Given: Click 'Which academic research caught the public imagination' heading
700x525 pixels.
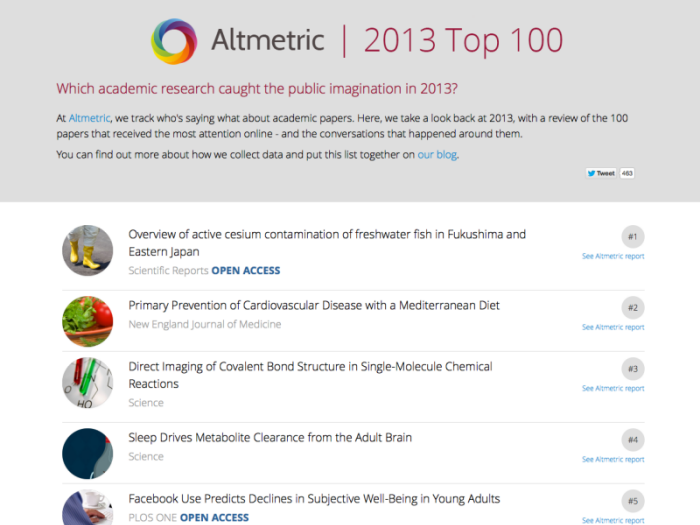Looking at the screenshot, I should 257,88.
